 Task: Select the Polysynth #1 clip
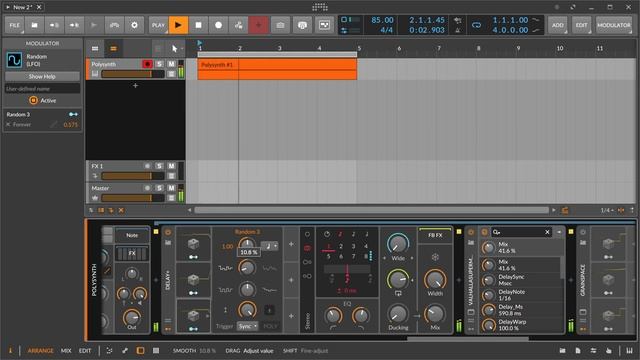(277, 69)
